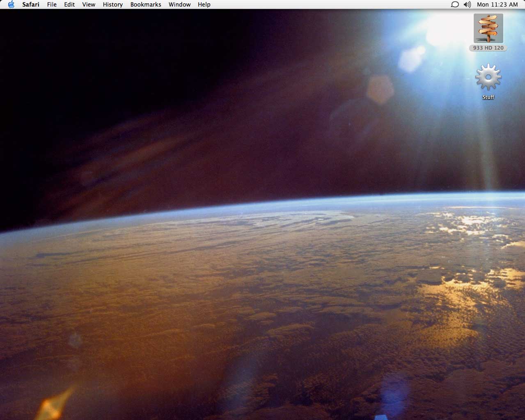Open the Apple menu
Screen dimensions: 525x420
11,5
